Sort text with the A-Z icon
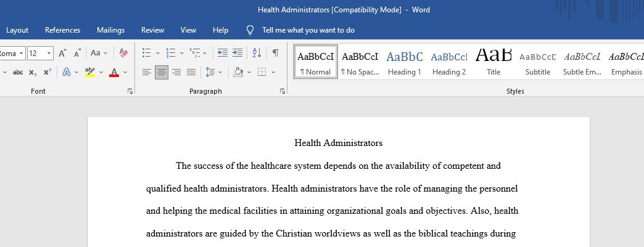 (x=257, y=53)
